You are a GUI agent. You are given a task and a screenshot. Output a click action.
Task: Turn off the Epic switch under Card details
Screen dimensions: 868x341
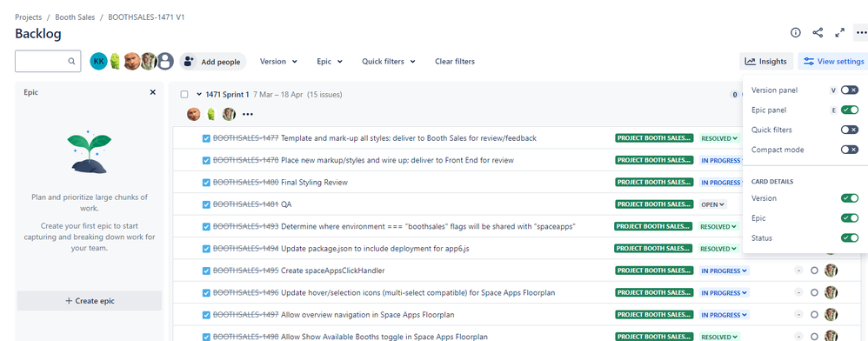tap(850, 218)
